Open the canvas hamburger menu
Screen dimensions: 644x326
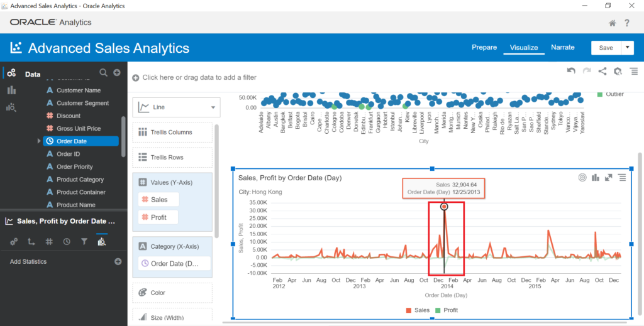(634, 71)
